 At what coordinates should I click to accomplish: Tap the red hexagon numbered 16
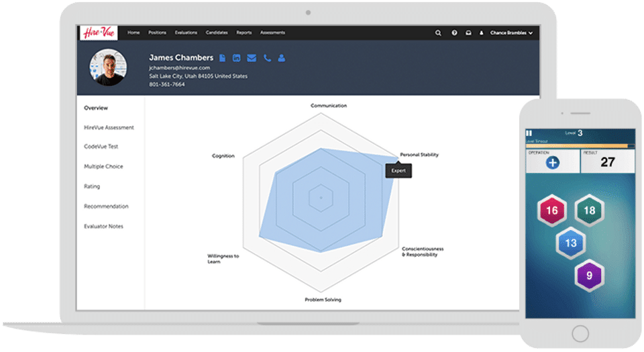[552, 211]
